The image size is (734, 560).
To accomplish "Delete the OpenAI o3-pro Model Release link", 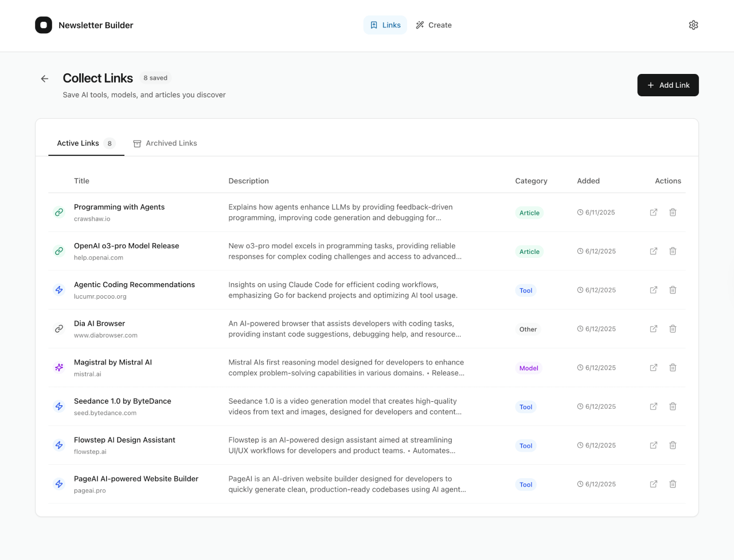I will 673,251.
